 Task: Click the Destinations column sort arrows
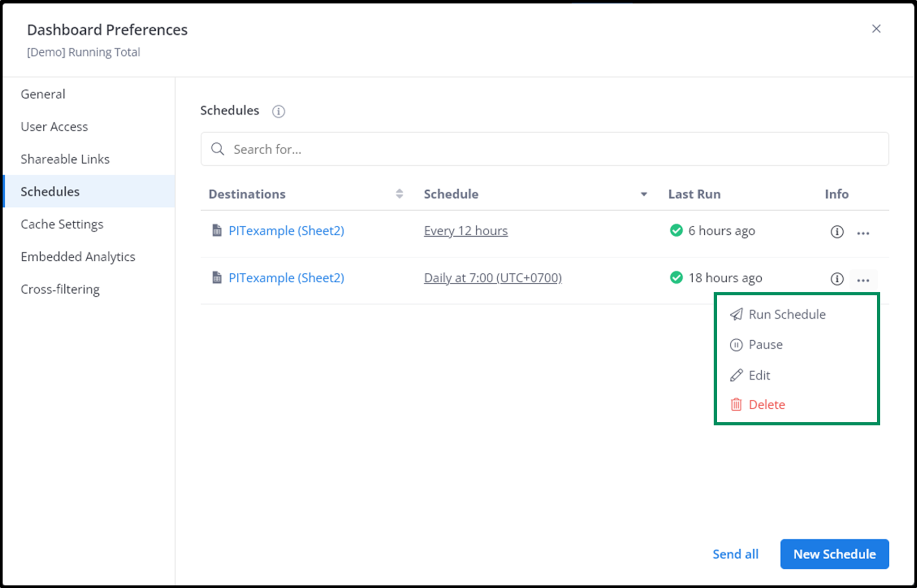tap(399, 193)
